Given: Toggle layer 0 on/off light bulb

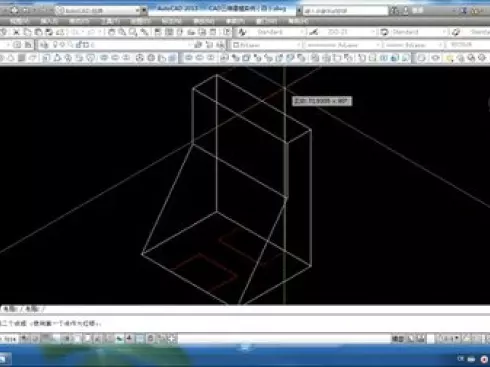Looking at the screenshot, I should [x=55, y=44].
